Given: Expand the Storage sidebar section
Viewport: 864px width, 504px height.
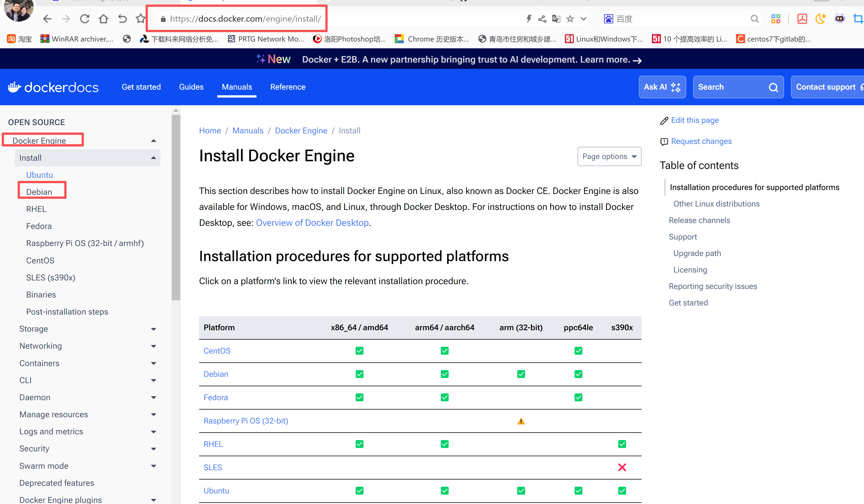Looking at the screenshot, I should [153, 329].
